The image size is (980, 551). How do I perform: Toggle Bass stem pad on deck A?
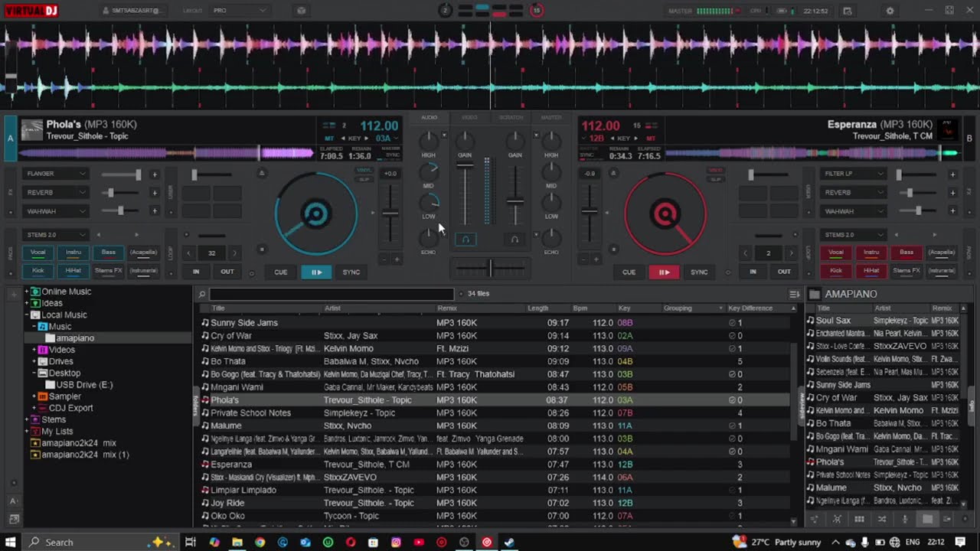pyautogui.click(x=109, y=253)
